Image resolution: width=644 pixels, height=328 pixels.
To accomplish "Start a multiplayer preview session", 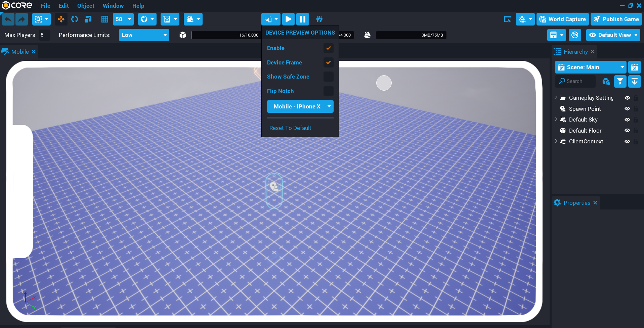I will 319,19.
